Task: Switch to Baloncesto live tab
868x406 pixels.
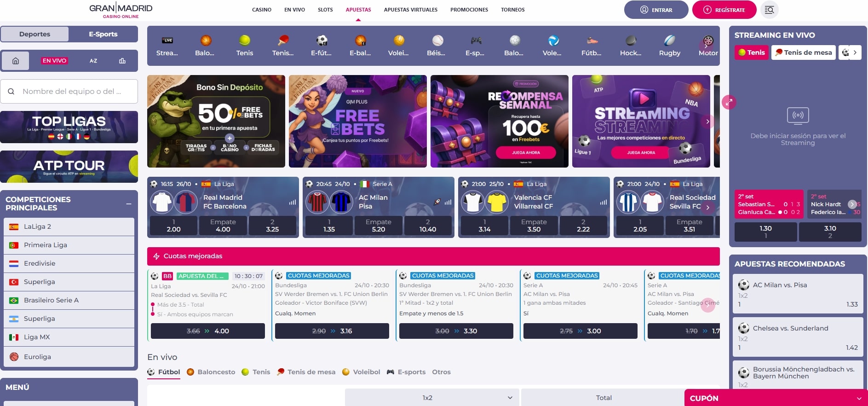Action: [x=211, y=372]
